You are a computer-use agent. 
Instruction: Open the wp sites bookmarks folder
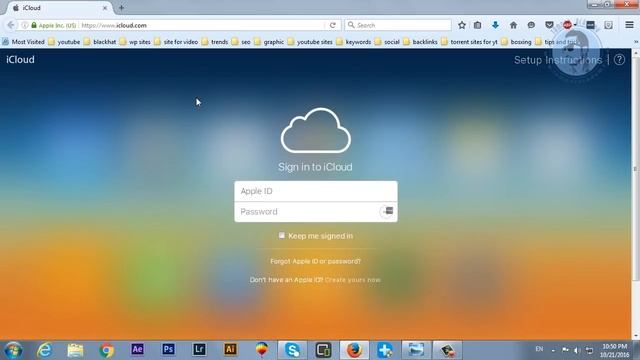(135, 42)
